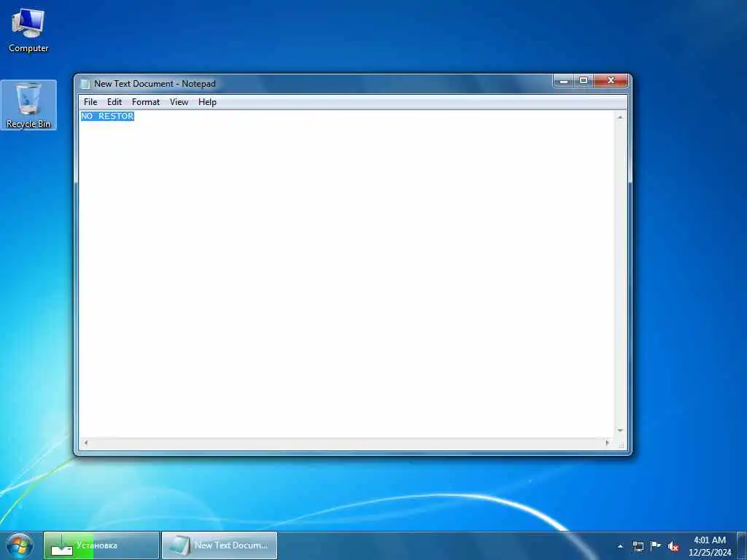
Task: Open the Help menu in Notepad
Action: click(207, 102)
